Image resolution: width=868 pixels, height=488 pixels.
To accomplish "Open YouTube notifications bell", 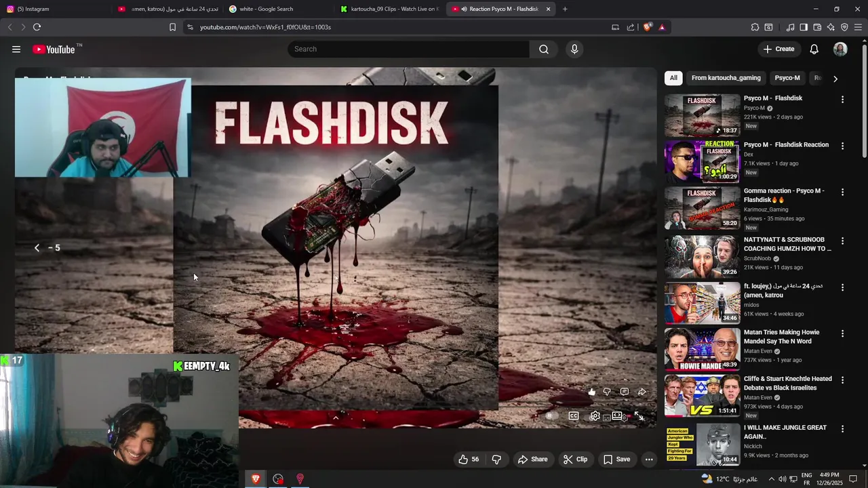I will 814,49.
